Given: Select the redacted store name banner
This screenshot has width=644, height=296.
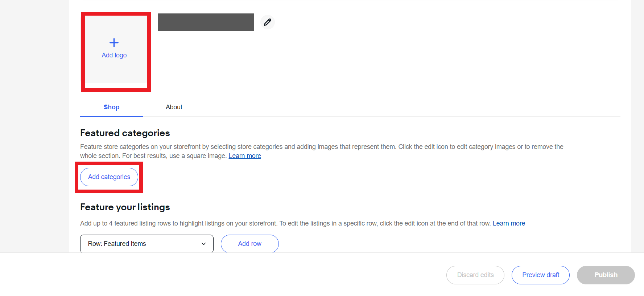Looking at the screenshot, I should pyautogui.click(x=206, y=22).
